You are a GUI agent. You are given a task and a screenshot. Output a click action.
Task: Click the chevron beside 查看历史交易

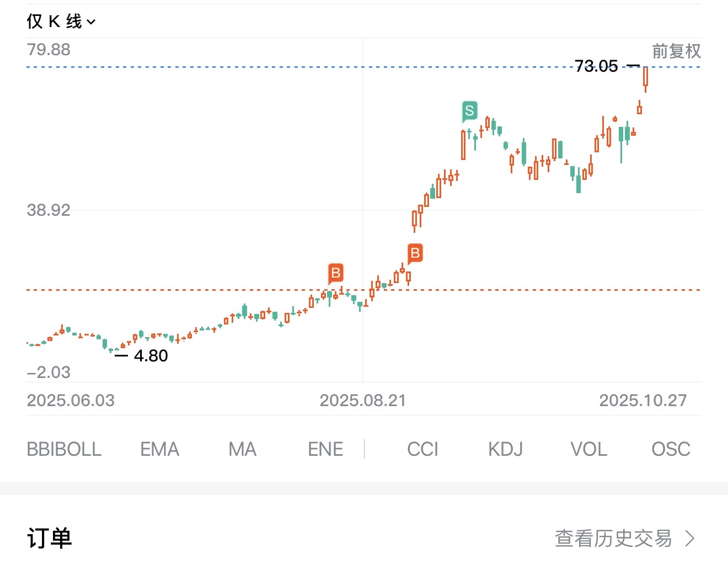click(x=690, y=538)
